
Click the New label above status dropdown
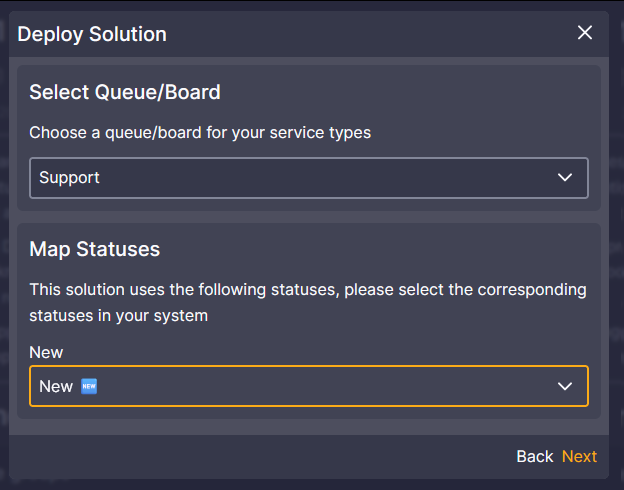(46, 352)
